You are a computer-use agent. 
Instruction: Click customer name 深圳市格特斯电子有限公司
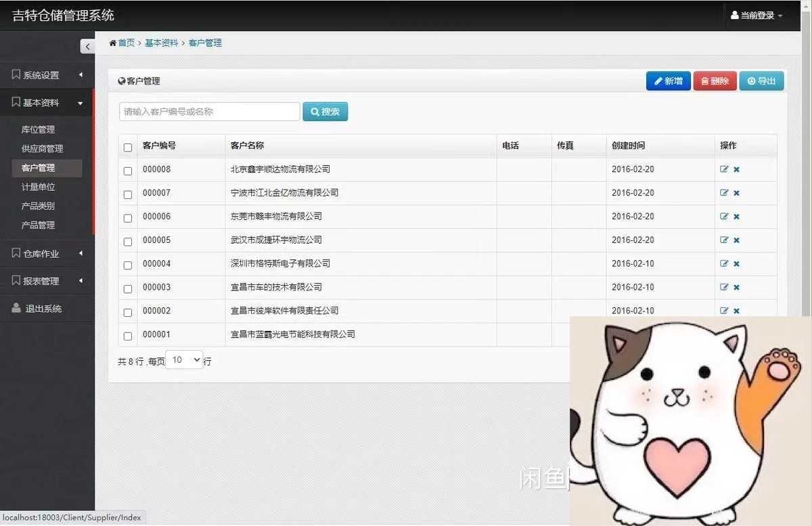[280, 263]
